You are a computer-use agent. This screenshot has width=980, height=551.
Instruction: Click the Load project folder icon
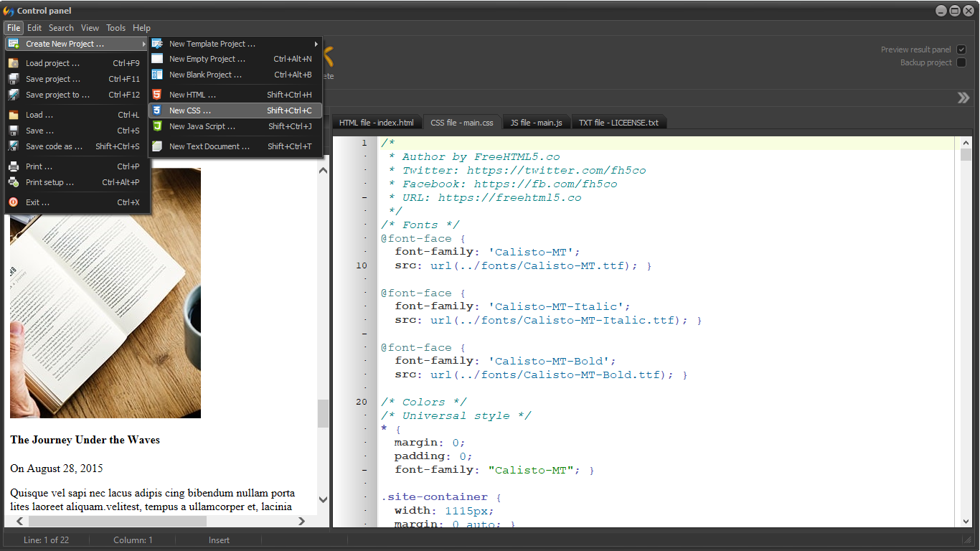[x=14, y=63]
